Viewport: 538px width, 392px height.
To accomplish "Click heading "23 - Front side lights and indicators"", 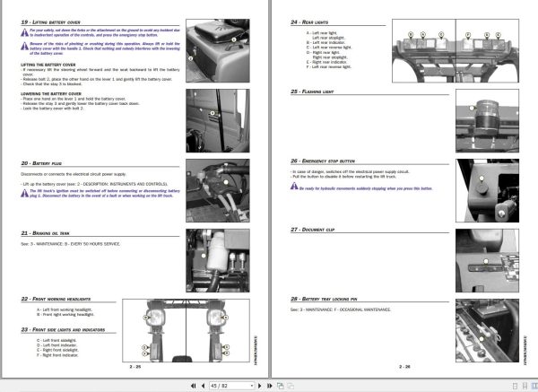I will click(x=63, y=329).
